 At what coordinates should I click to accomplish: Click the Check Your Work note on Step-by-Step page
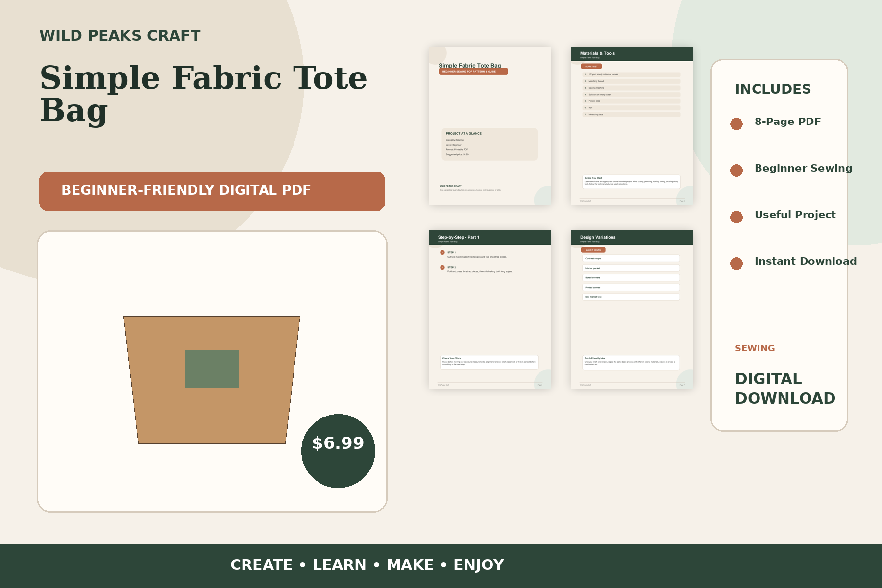click(489, 362)
